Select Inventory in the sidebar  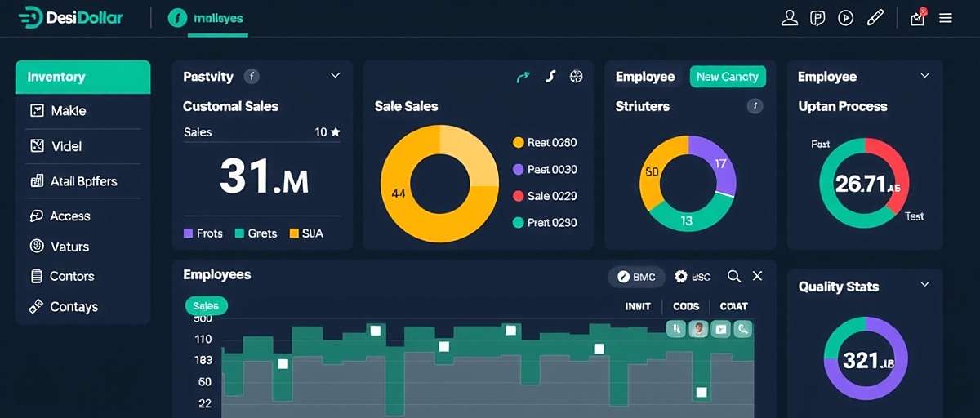(x=82, y=77)
